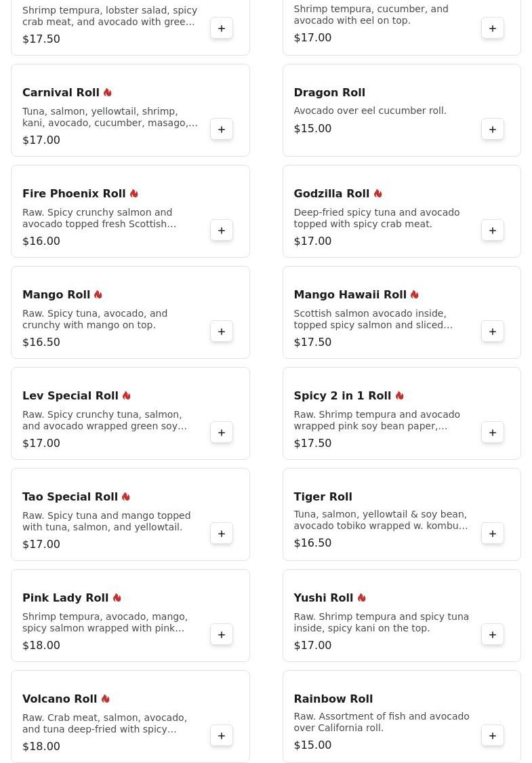Open the Godzilla Roll item title
This screenshot has width=532, height=763.
[x=331, y=194]
